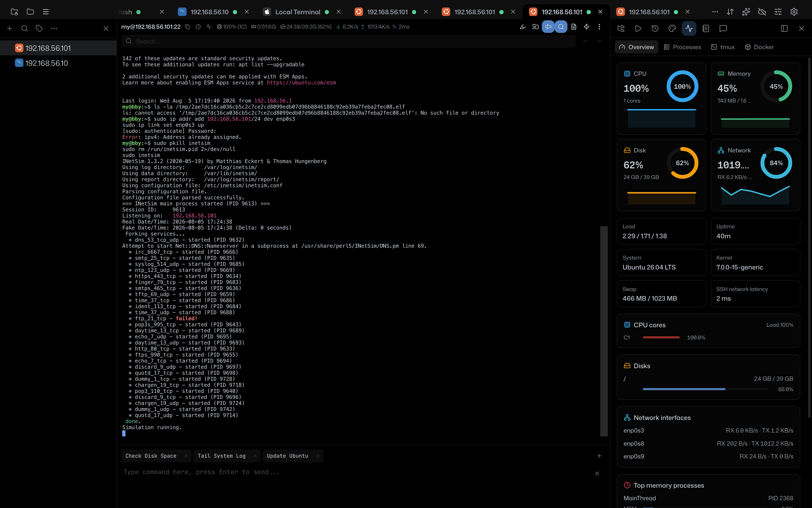Toggle the activity monitor panel button

689,29
